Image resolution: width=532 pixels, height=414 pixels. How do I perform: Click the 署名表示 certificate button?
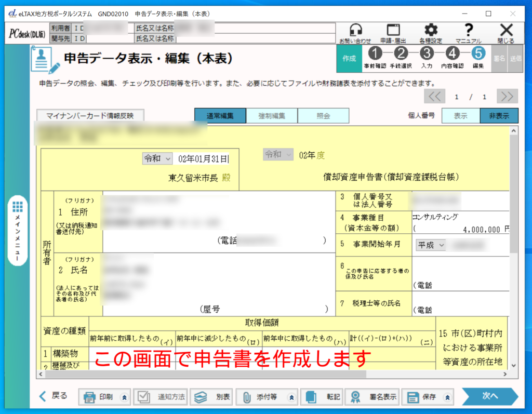click(373, 397)
